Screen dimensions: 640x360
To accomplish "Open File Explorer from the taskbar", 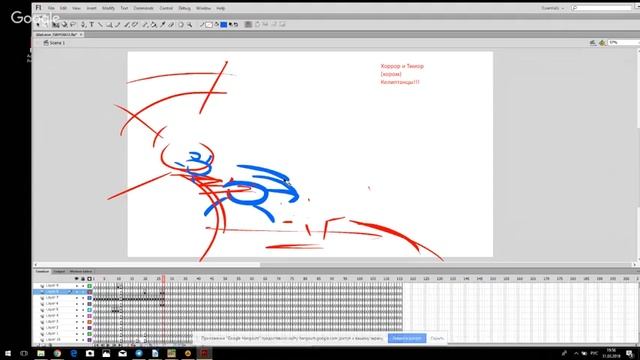I will pyautogui.click(x=41, y=353).
